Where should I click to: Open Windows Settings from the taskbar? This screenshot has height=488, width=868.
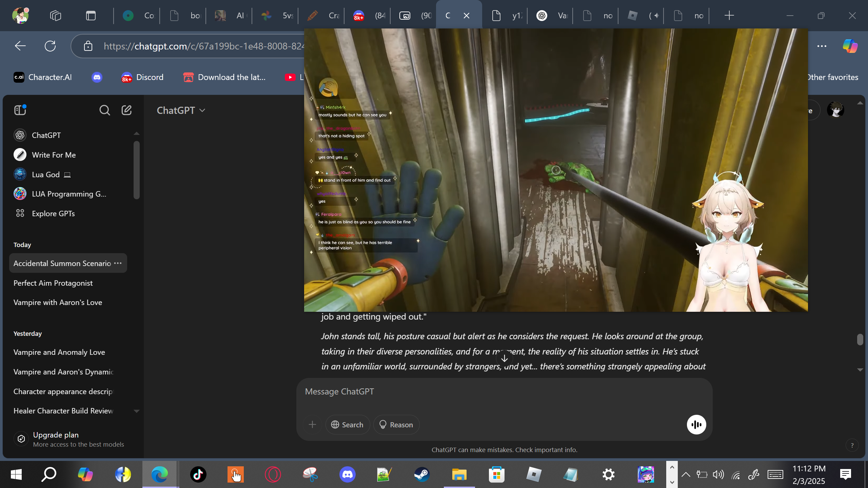click(608, 474)
